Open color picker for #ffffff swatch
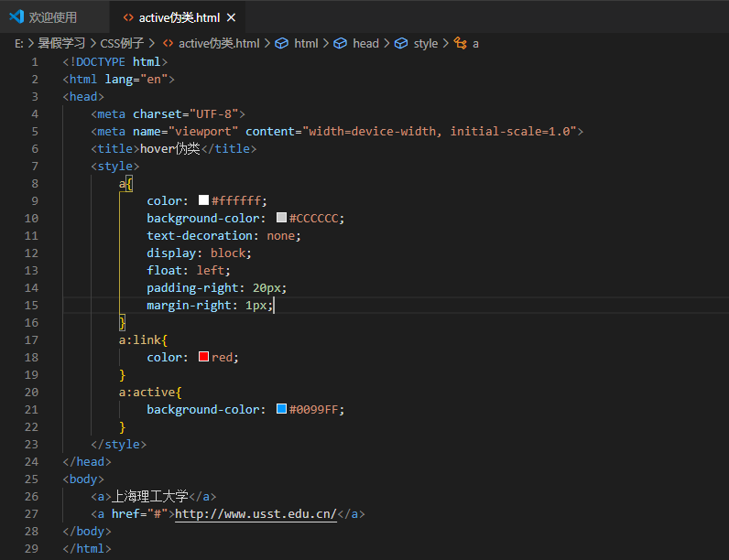Viewport: 729px width, 560px height. click(203, 199)
